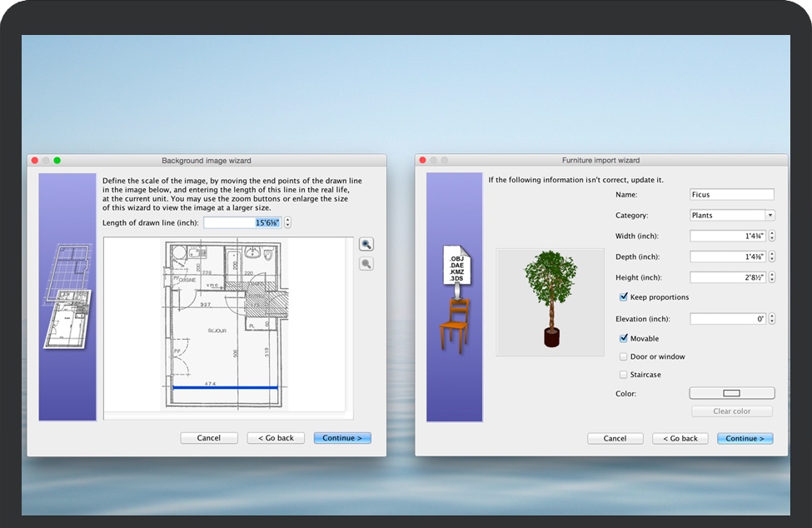Click Cancel in Background image wizard
This screenshot has height=528, width=812.
pyautogui.click(x=209, y=438)
